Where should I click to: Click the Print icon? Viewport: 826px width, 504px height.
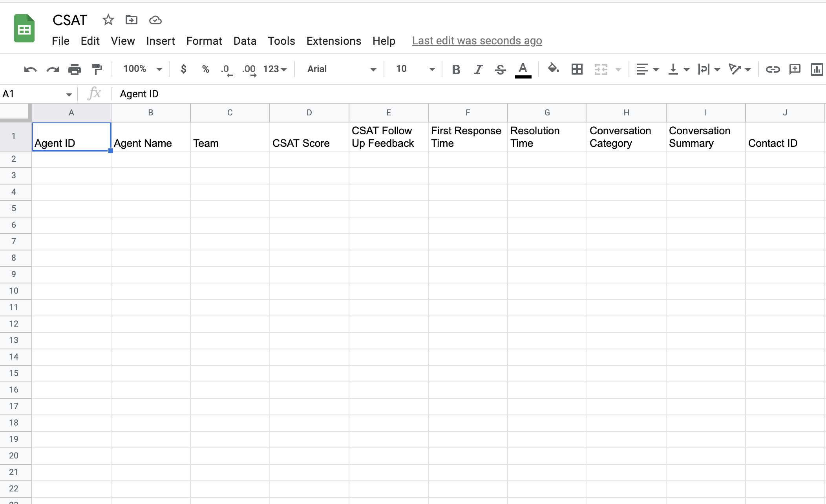point(74,69)
